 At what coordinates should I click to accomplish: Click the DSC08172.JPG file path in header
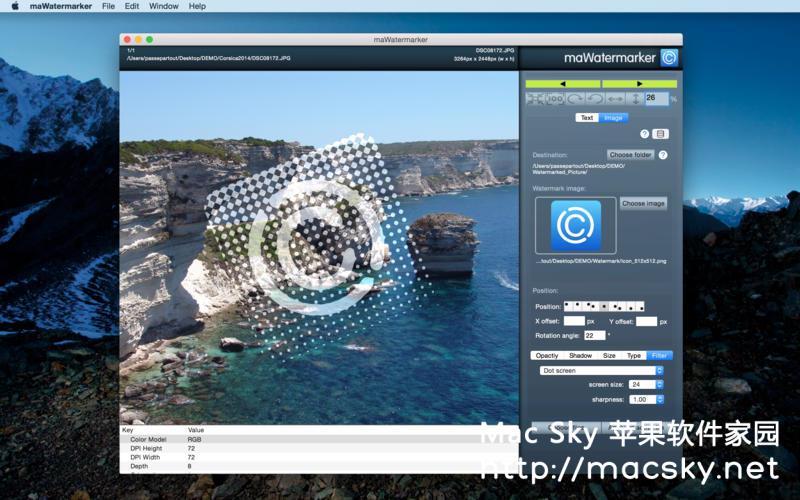pos(209,58)
